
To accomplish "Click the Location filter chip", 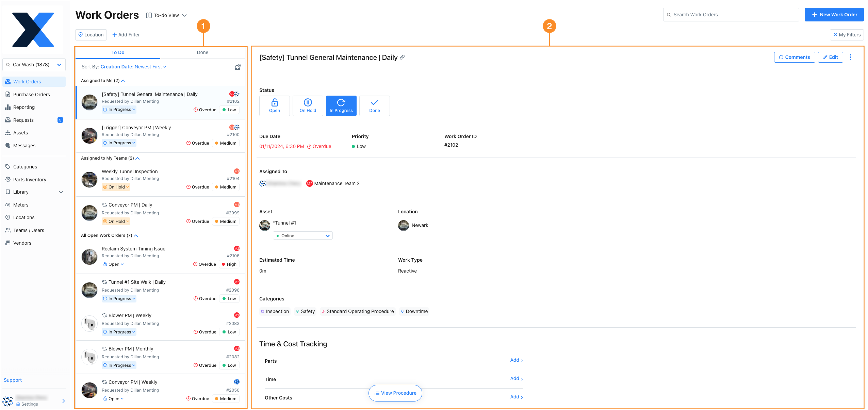I will coord(91,35).
